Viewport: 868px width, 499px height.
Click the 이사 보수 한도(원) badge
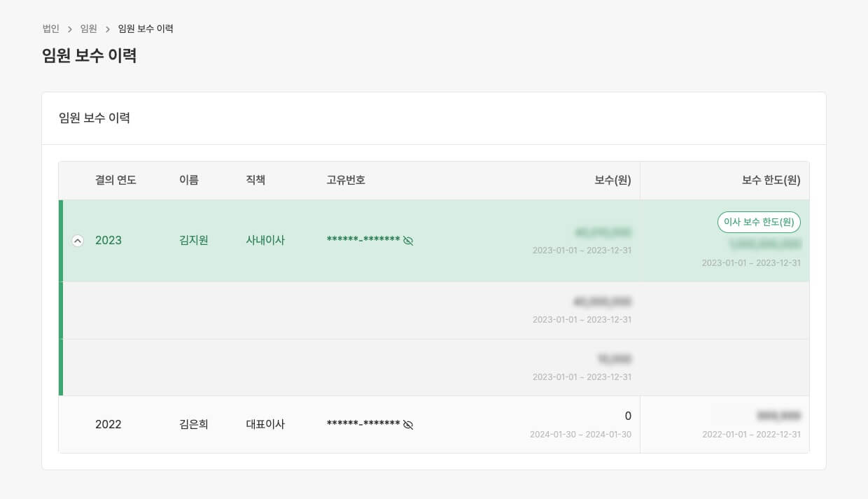(x=759, y=223)
